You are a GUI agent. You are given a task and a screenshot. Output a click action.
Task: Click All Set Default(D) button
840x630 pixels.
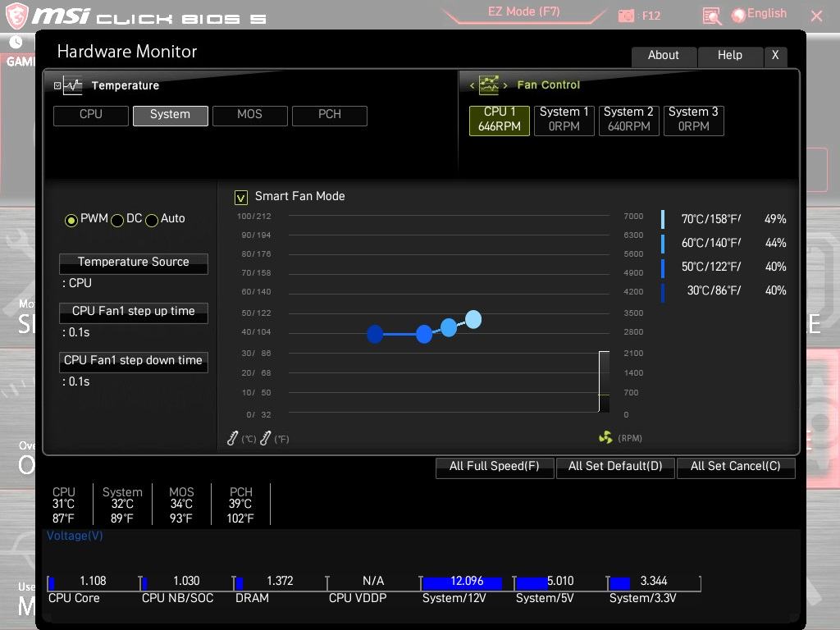(x=615, y=467)
